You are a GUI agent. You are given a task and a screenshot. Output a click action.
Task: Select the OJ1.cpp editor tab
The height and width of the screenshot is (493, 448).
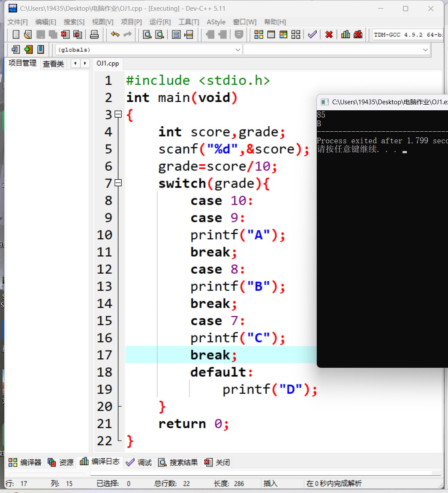(x=108, y=64)
